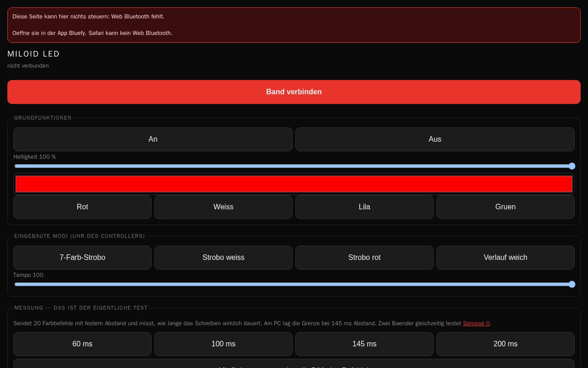Click the 'nicht verbunden' status text

pyautogui.click(x=28, y=66)
